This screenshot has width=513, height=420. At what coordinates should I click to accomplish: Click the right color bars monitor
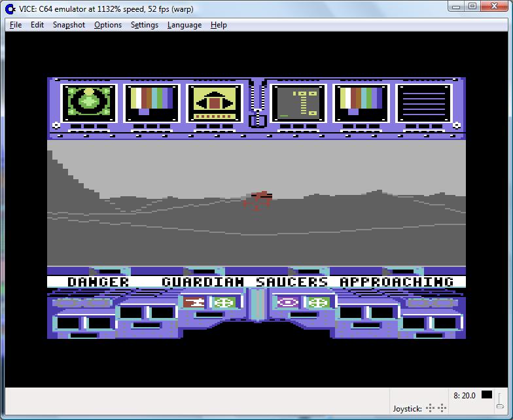(x=361, y=103)
